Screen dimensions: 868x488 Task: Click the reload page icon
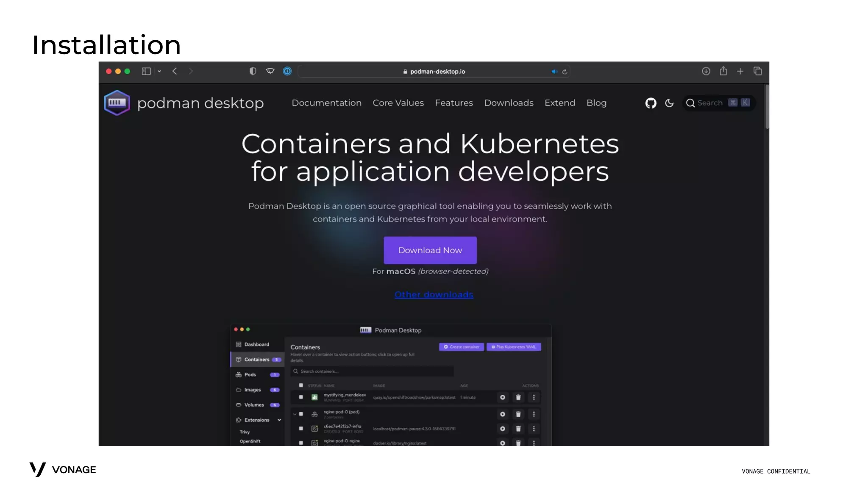point(565,72)
